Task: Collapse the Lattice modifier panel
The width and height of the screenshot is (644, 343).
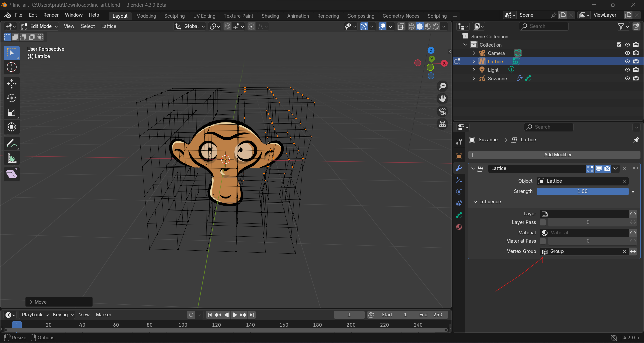Action: coord(473,168)
